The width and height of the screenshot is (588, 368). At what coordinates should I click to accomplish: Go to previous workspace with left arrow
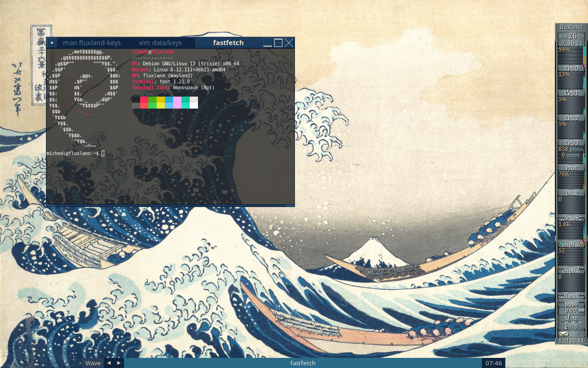109,363
